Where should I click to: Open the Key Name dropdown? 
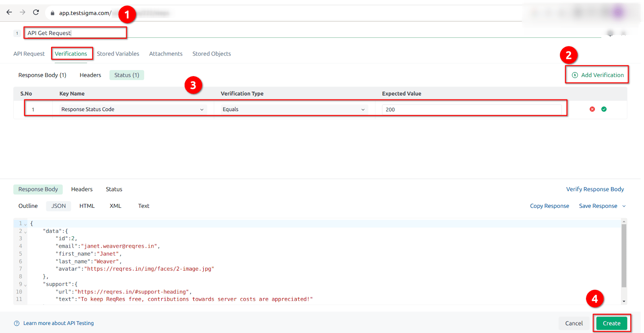coord(133,110)
